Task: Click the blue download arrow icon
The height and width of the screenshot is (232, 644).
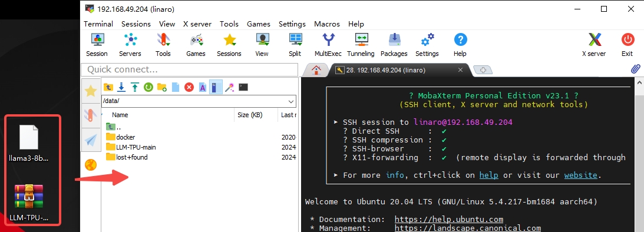Action: [121, 87]
